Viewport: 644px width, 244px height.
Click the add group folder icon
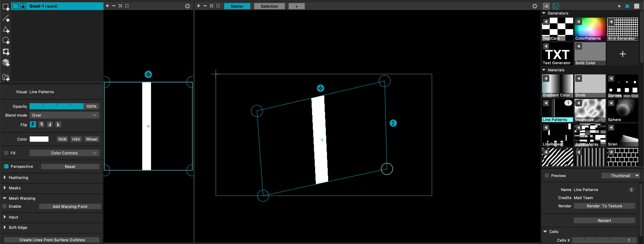[6, 77]
